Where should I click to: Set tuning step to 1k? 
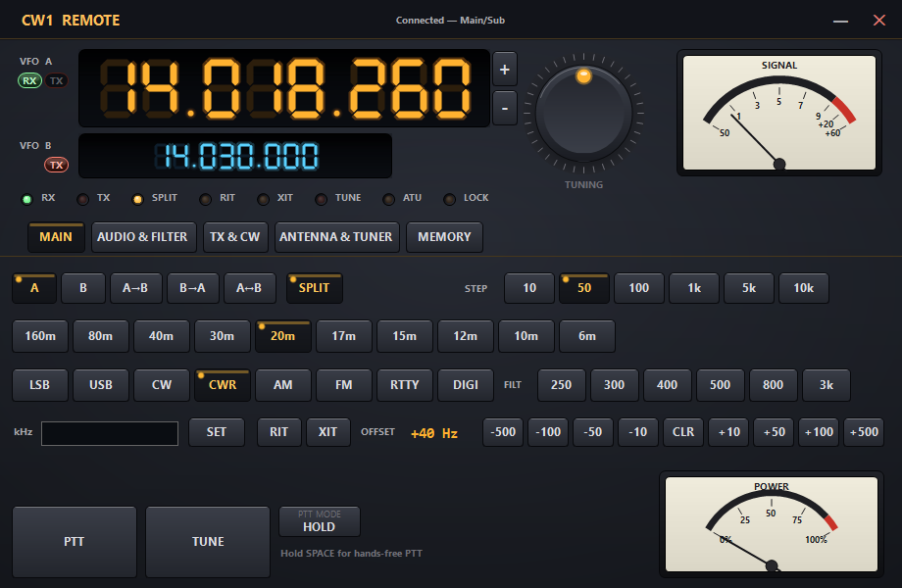(694, 288)
